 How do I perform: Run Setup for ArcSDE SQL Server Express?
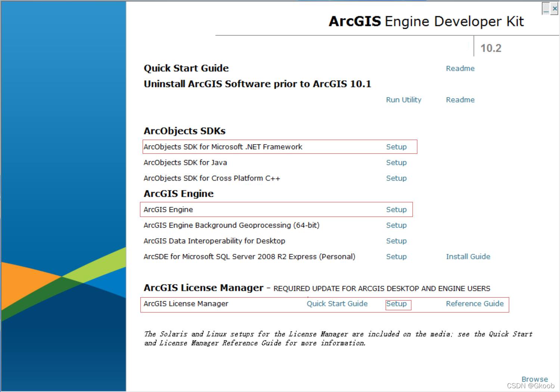[396, 256]
